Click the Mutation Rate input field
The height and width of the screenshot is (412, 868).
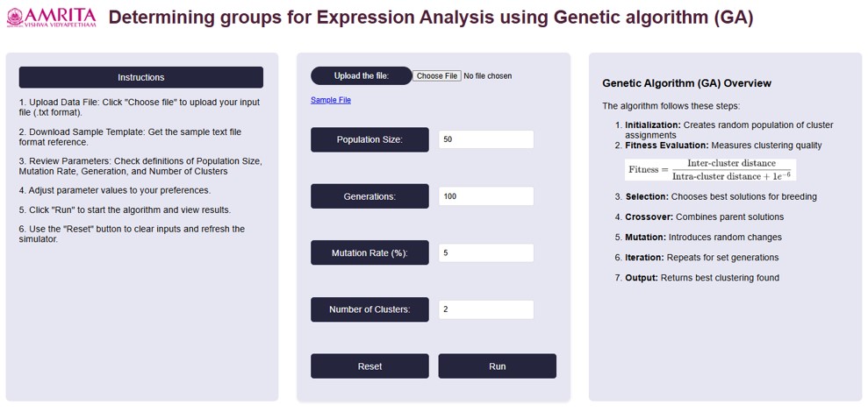(485, 253)
